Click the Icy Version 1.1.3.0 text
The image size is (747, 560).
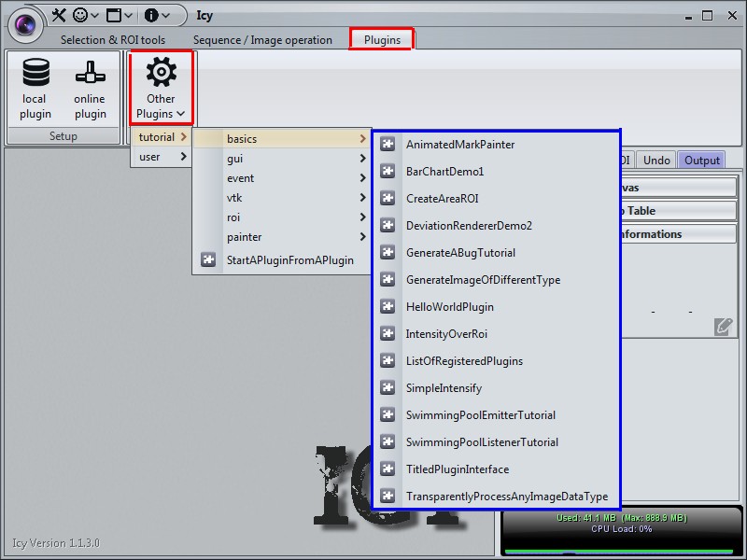(56, 543)
